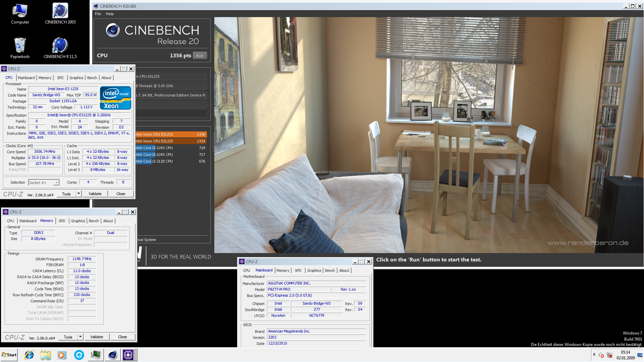
Task: Minimize the Mainboard CPU-Z window
Action: (x=355, y=261)
